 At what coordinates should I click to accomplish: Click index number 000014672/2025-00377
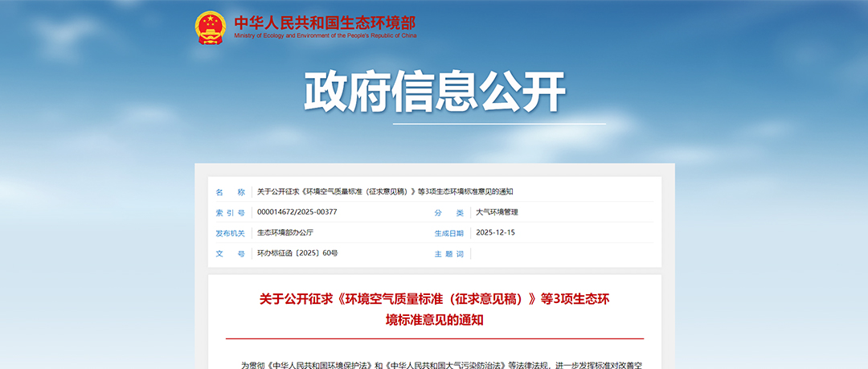click(x=297, y=213)
